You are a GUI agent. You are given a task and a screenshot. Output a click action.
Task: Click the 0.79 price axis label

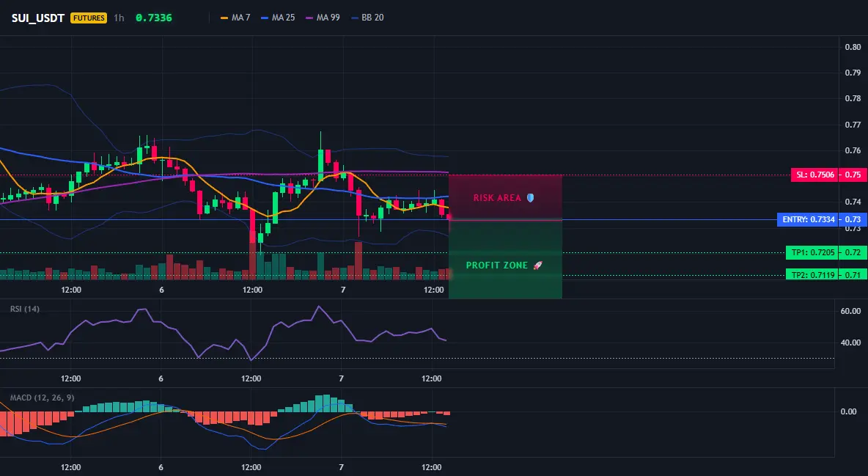click(853, 73)
